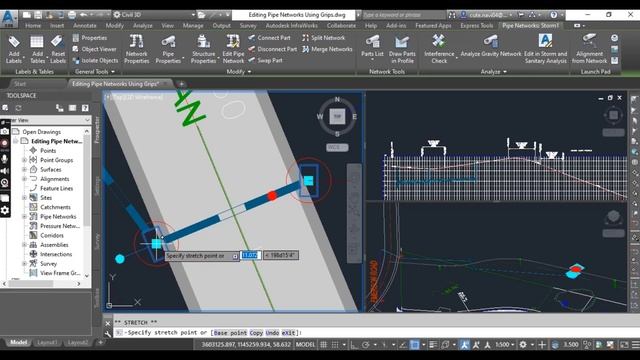Screen dimensions: 640x360
Task: Open Pipe Properties tool
Action: (x=168, y=49)
